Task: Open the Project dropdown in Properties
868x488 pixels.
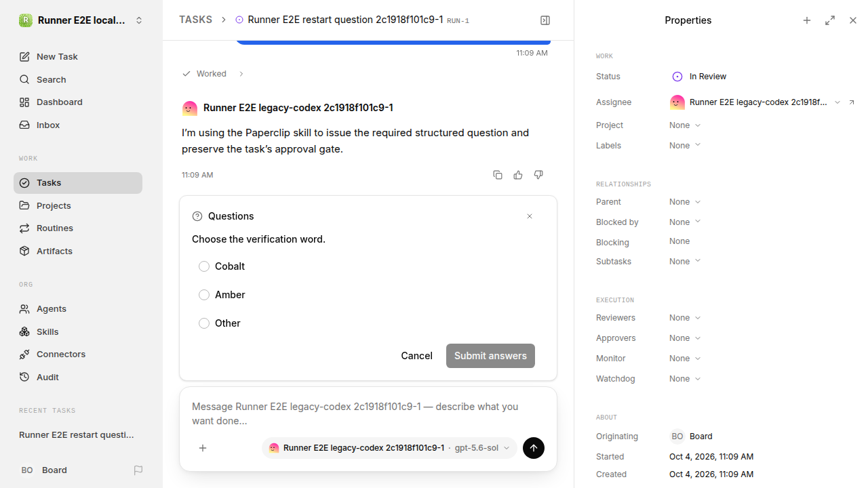Action: [x=685, y=125]
